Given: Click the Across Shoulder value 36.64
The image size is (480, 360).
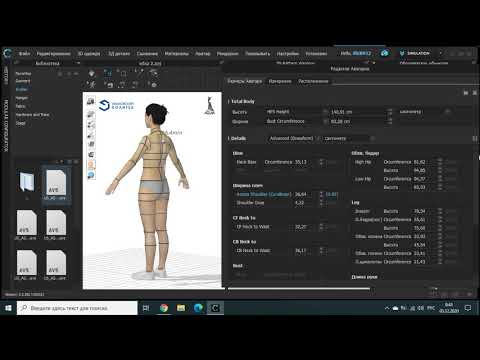Looking at the screenshot, I should 300,194.
